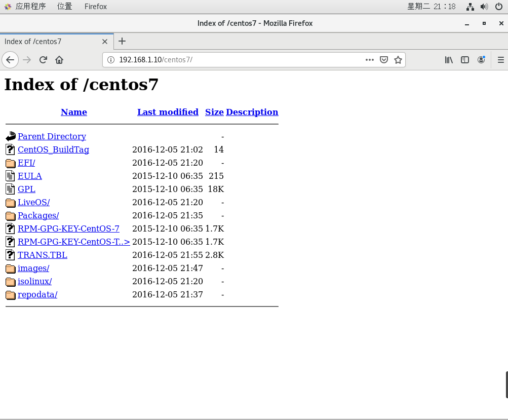Sort listing by Description
This screenshot has height=420, width=508.
click(252, 112)
